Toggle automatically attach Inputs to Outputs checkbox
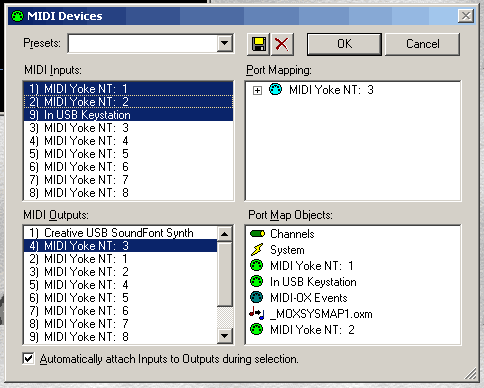The width and height of the screenshot is (484, 388). 29,359
